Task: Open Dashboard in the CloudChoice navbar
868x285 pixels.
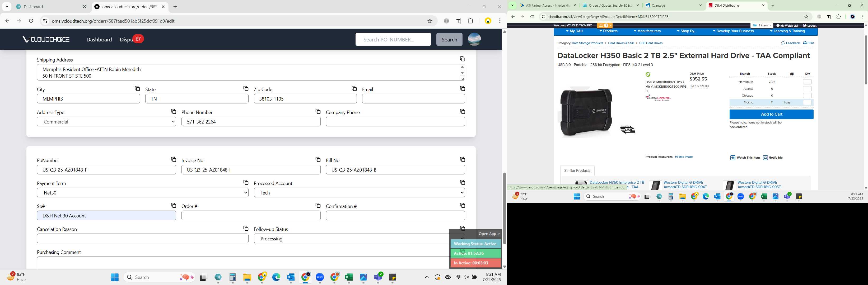Action: [99, 39]
